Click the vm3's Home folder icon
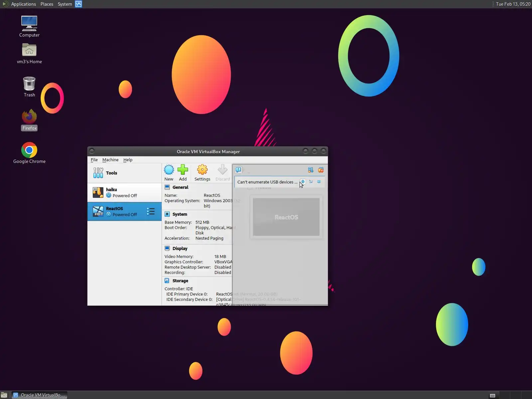Screen dimensions: 532x399 pyautogui.click(x=29, y=50)
